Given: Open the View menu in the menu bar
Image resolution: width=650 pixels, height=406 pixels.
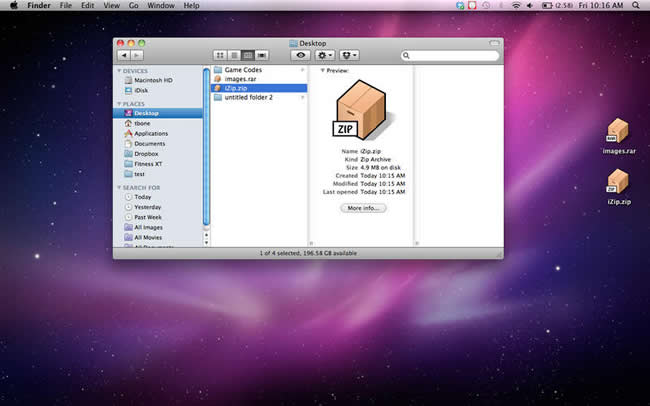Looking at the screenshot, I should click(x=111, y=5).
